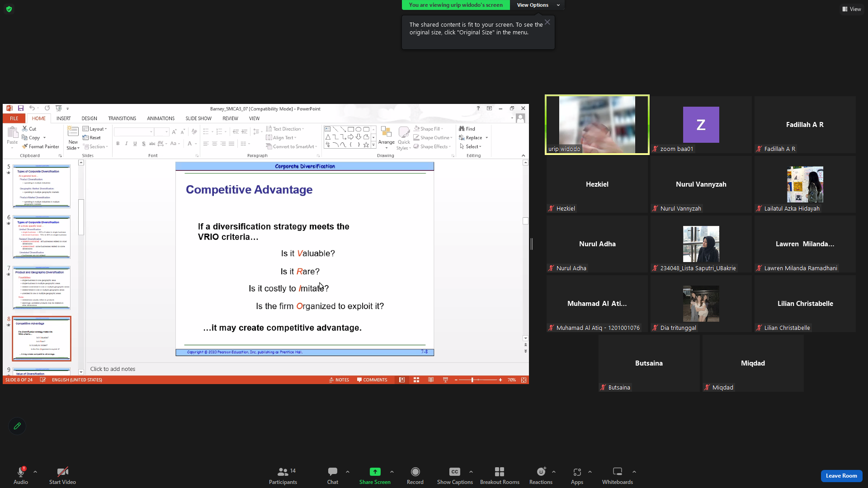Screen dimensions: 868x488
Task: Click the green Share Screen icon
Action: click(375, 472)
